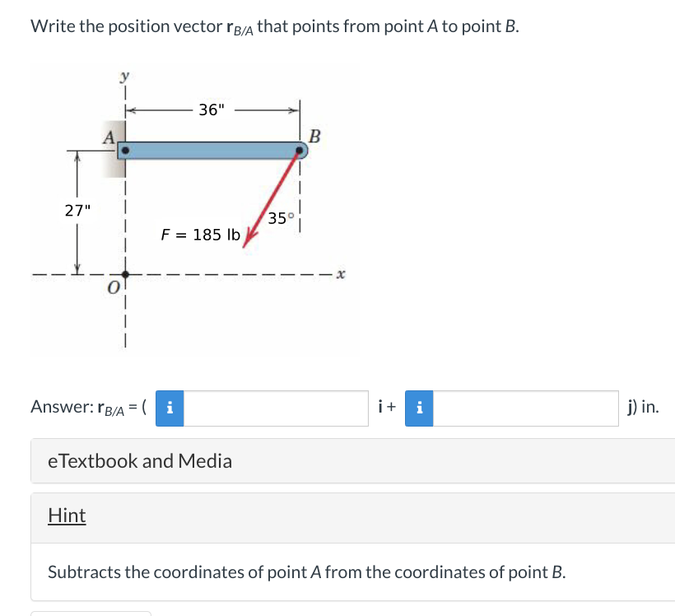Click the 36-inch dimension label in the figure
Viewport: 675px width, 616px height.
pyautogui.click(x=212, y=110)
